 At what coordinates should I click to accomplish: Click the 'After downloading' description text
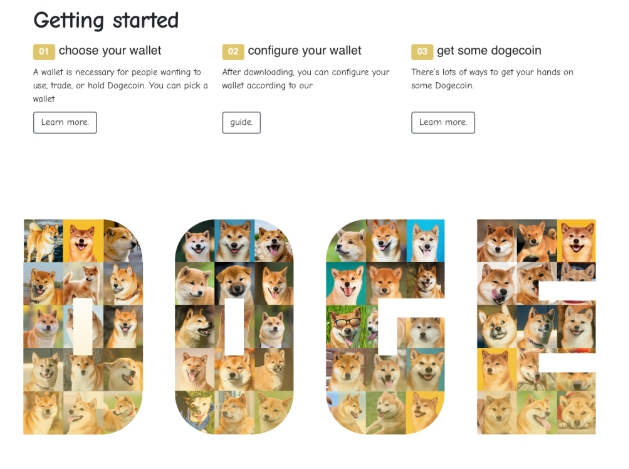pyautogui.click(x=305, y=79)
